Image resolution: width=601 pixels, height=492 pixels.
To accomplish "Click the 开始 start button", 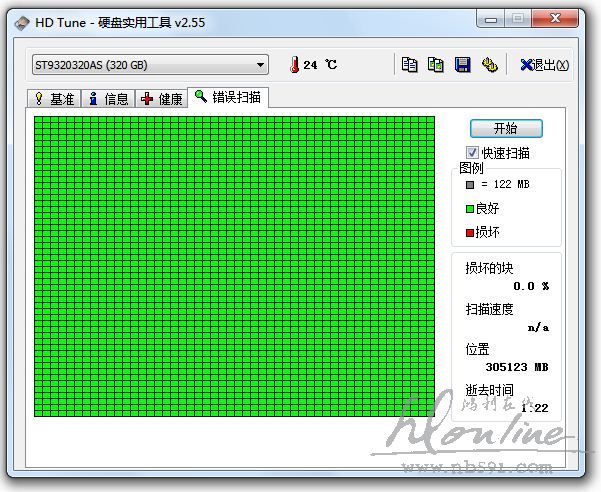I will click(x=506, y=128).
